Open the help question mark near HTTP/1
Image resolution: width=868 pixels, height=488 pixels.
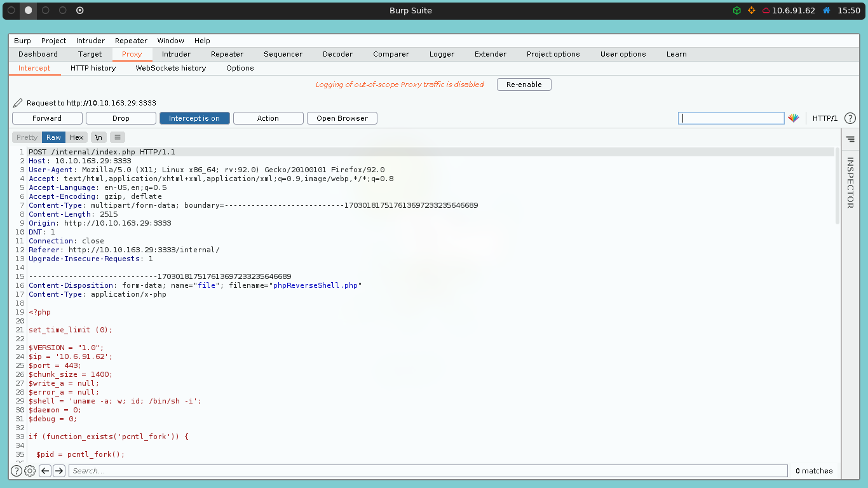pos(850,118)
